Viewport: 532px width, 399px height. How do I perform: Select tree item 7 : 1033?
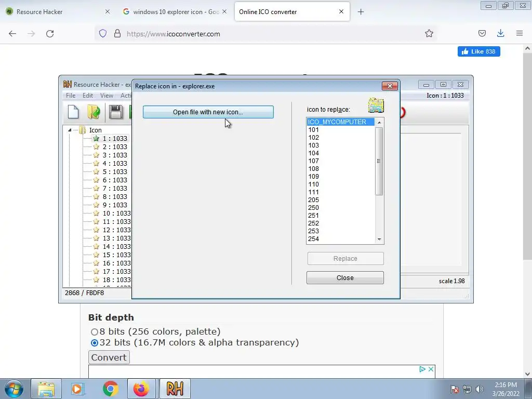115,188
